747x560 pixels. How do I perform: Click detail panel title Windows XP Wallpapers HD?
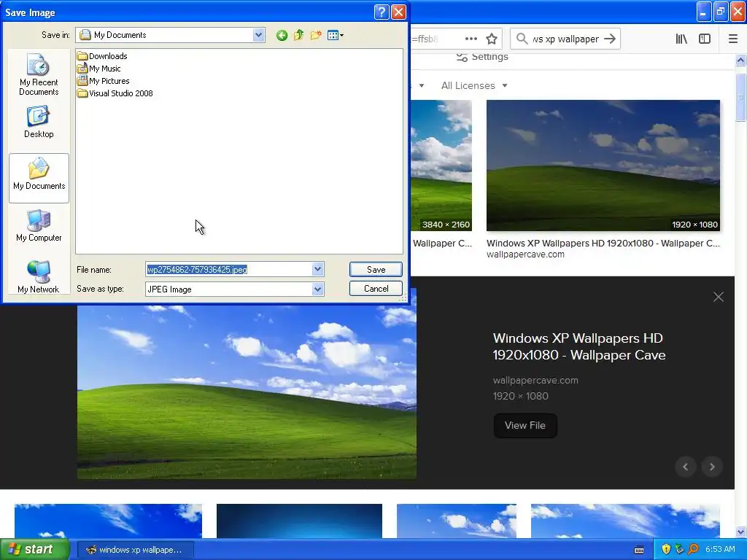point(578,346)
